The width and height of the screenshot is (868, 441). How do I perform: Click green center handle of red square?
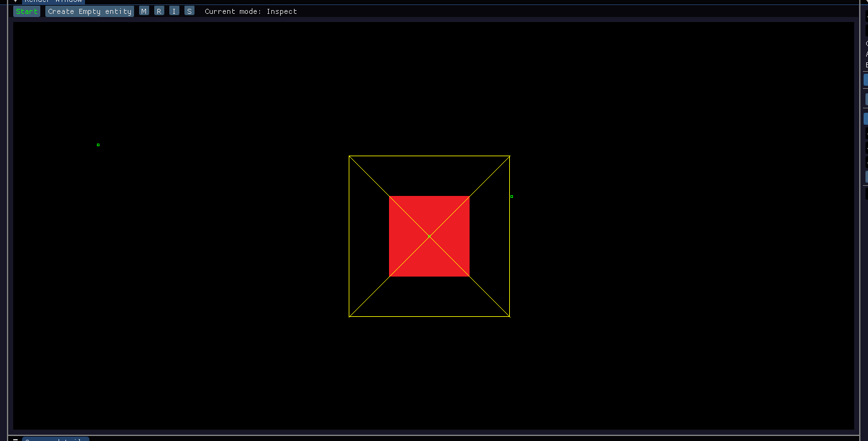[429, 237]
